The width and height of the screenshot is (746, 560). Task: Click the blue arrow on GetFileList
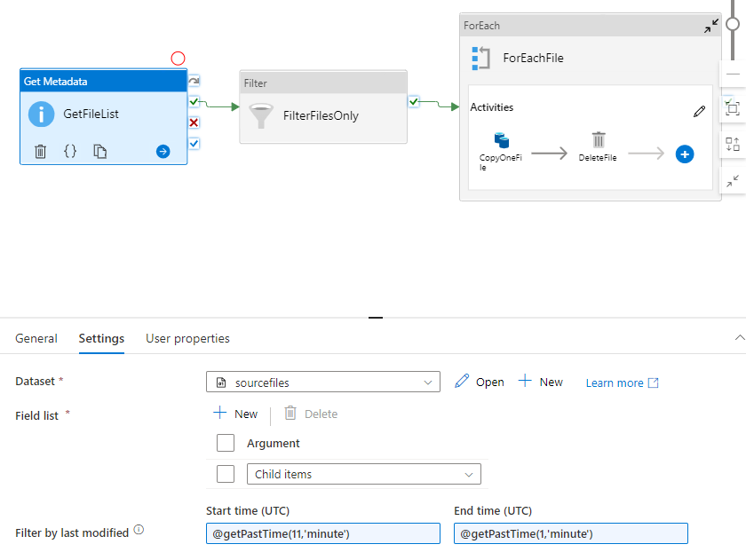coord(163,152)
